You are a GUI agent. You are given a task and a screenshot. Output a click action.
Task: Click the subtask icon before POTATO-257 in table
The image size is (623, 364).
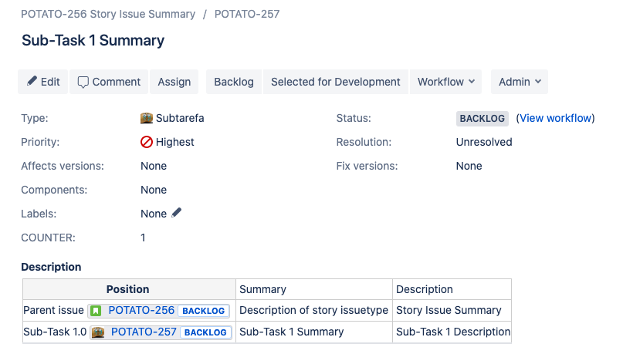point(98,332)
